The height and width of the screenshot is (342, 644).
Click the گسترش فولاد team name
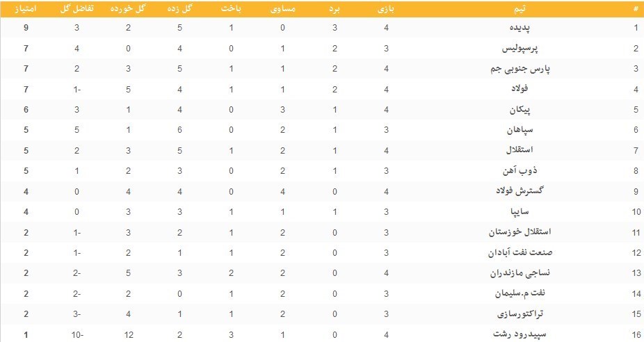[x=520, y=191]
